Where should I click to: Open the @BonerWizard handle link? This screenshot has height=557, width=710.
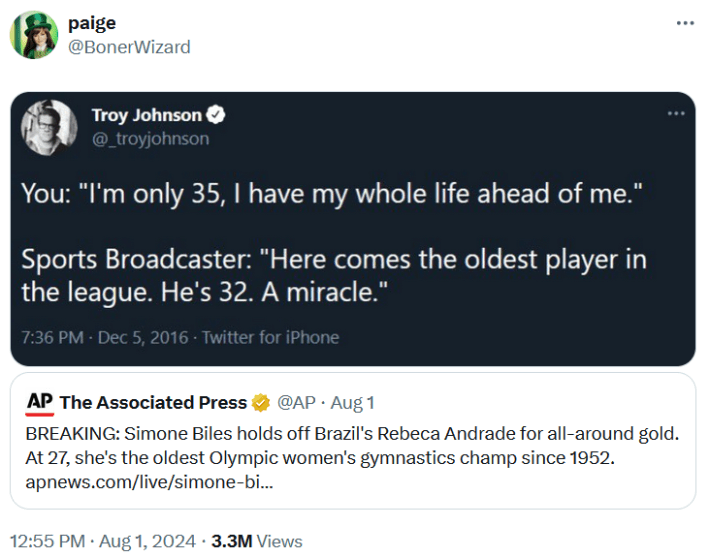129,47
